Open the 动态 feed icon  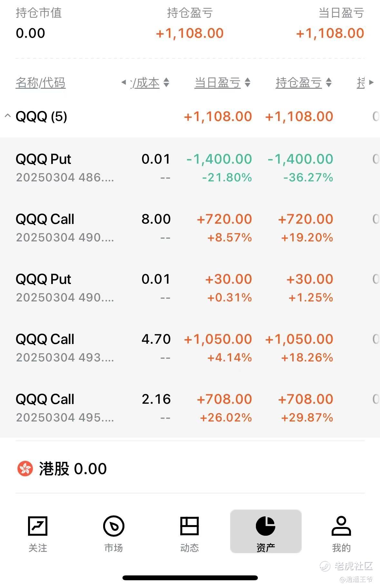(x=189, y=526)
